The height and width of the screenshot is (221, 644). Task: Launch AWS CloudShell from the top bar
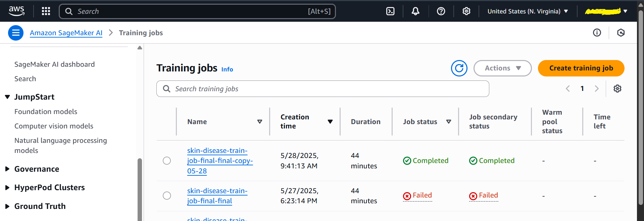click(x=390, y=11)
